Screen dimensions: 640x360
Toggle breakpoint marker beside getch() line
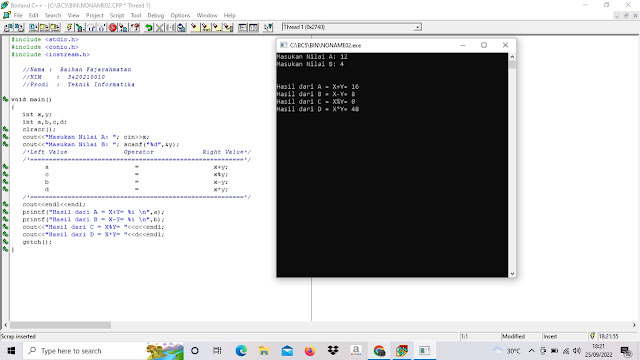tap(5, 242)
